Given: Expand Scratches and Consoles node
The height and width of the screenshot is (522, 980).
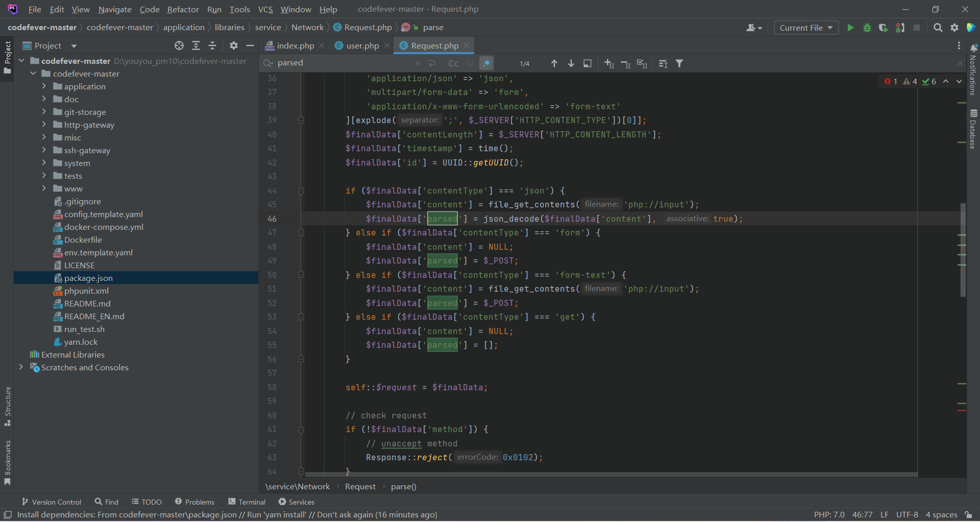Looking at the screenshot, I should pos(21,367).
